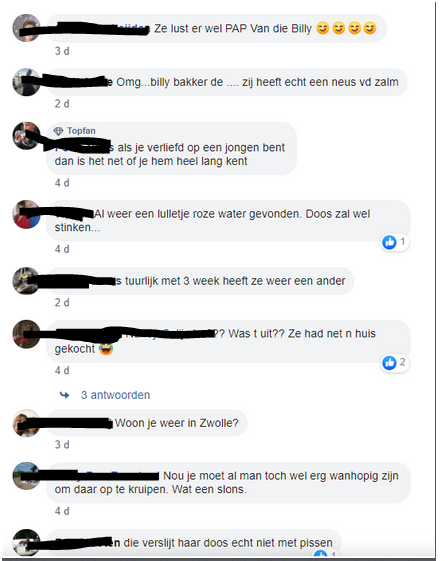The height and width of the screenshot is (561, 445).
Task: Open red-shirted avatar of 'lulletje roze water' commenter
Action: point(26,214)
